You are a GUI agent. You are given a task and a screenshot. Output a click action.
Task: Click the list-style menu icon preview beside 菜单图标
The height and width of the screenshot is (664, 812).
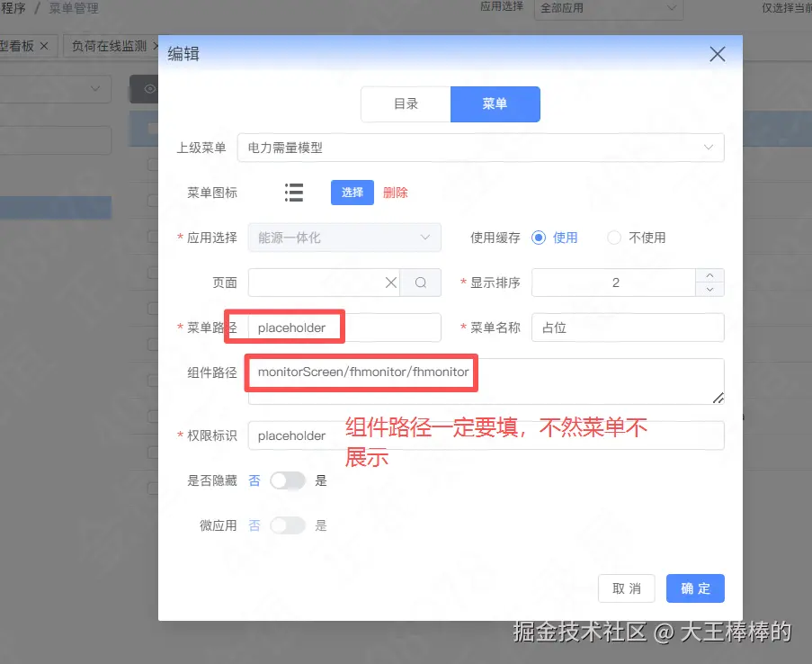click(x=293, y=192)
